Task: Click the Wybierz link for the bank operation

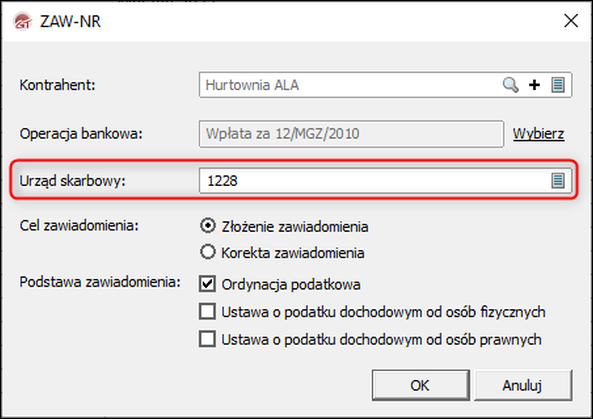Action: [539, 134]
